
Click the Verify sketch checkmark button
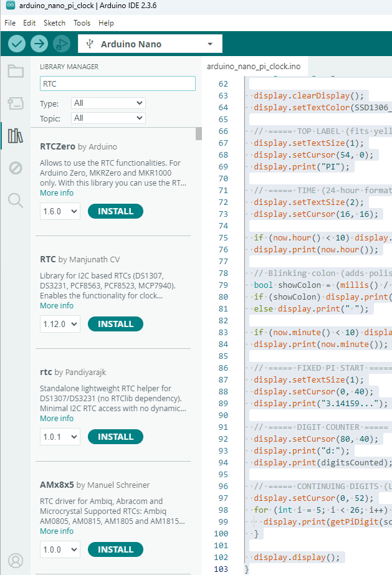point(17,44)
